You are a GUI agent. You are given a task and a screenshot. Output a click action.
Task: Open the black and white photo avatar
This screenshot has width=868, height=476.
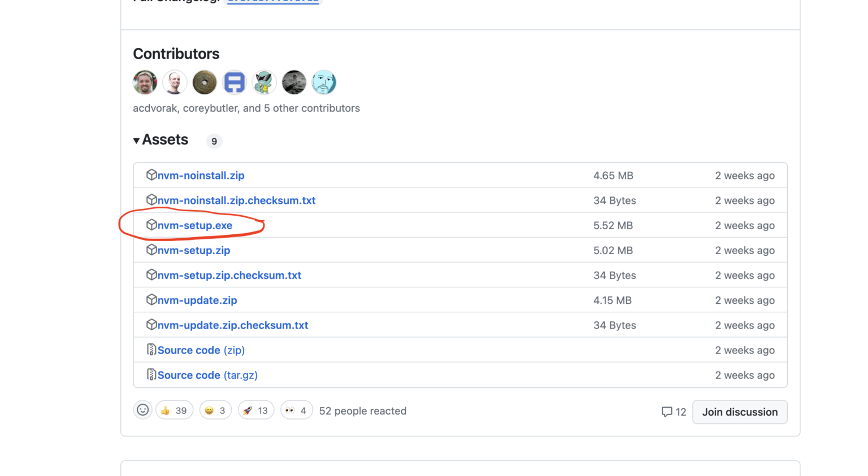294,82
